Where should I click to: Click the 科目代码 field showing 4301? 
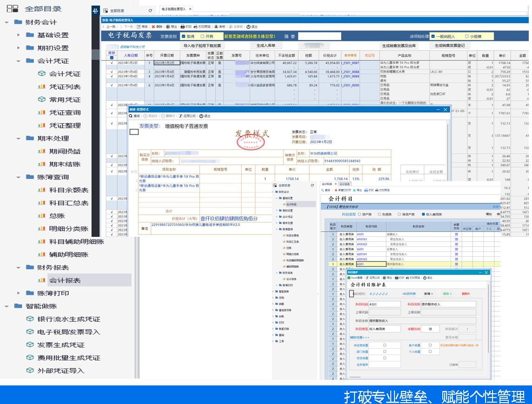[x=384, y=304]
